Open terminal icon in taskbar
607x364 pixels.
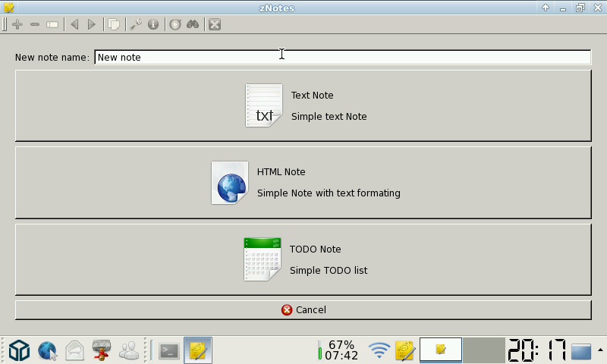169,351
